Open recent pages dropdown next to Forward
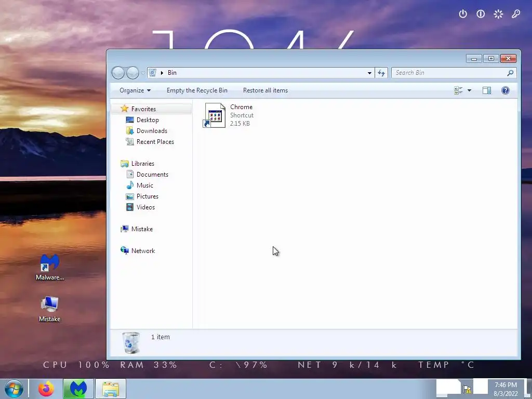This screenshot has height=399, width=532. [x=143, y=73]
